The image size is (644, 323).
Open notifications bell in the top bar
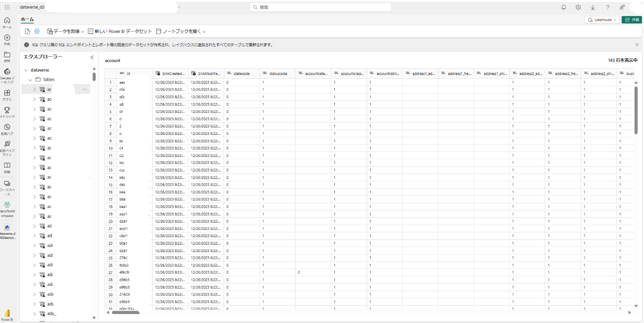(564, 7)
